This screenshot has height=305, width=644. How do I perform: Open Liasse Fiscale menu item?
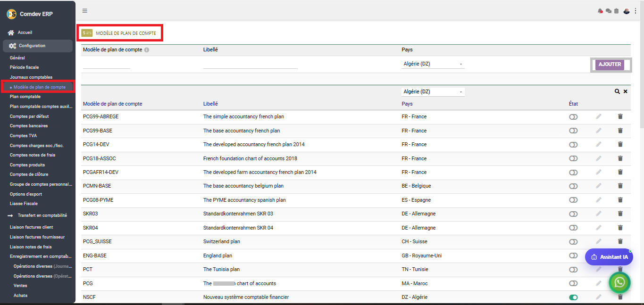[x=24, y=204]
